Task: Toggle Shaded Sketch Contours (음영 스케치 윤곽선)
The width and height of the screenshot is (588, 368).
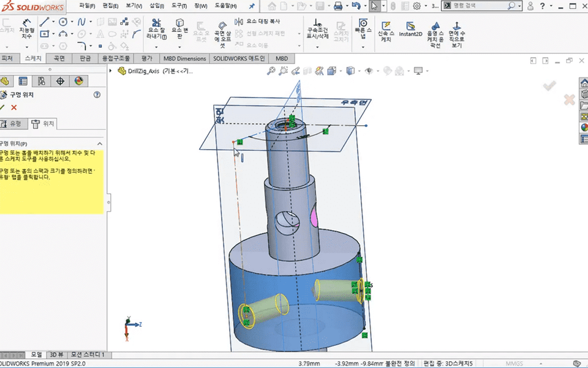Action: 435,34
